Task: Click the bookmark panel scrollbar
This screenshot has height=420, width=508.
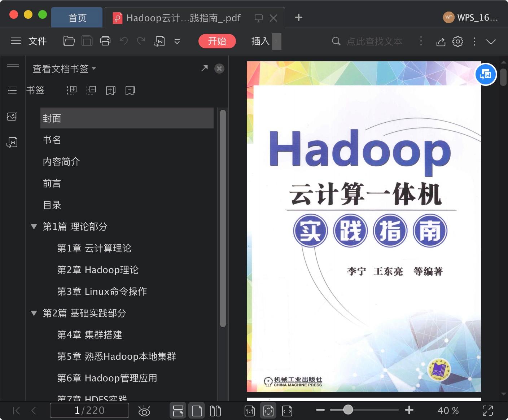Action: (x=223, y=218)
